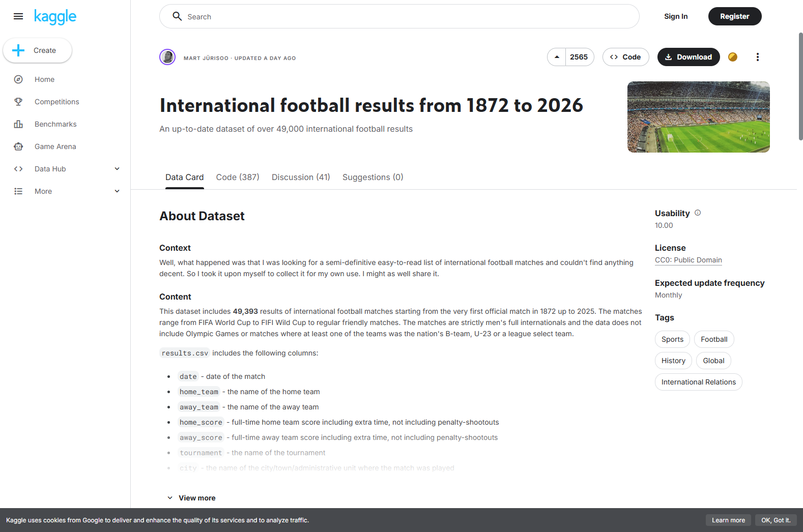
Task: Open the Game Arena robot icon
Action: 18,146
